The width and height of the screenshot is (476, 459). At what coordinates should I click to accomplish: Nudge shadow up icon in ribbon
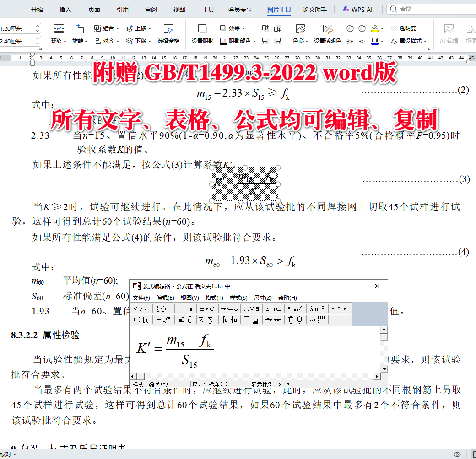265,28
